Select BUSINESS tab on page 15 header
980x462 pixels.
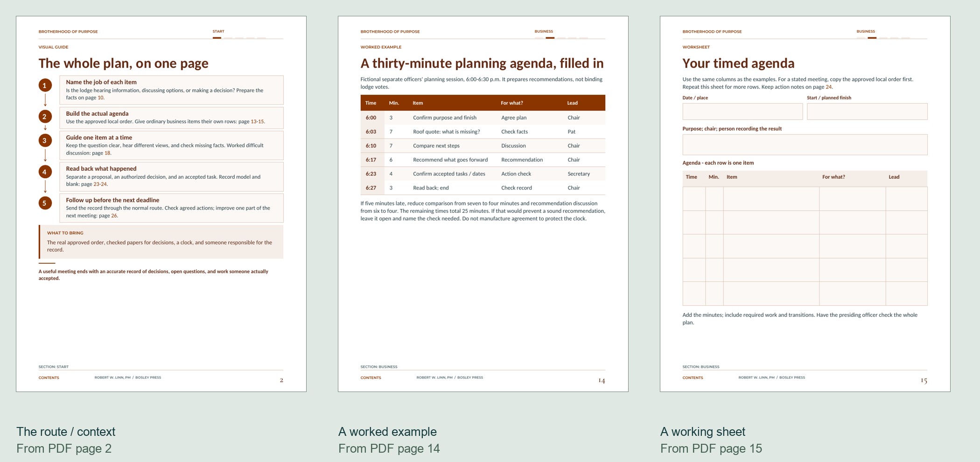866,32
